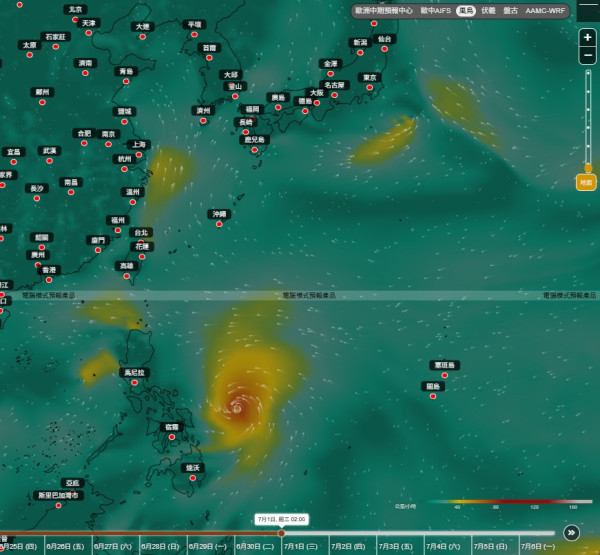Click the 高雄 city marker
The image size is (600, 555).
click(127, 276)
